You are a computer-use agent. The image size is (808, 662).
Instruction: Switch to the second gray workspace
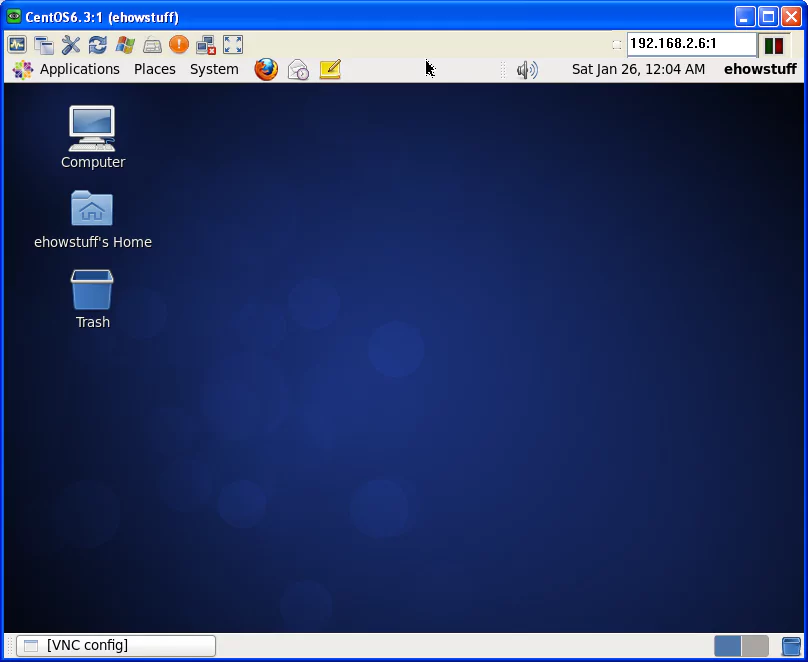755,646
